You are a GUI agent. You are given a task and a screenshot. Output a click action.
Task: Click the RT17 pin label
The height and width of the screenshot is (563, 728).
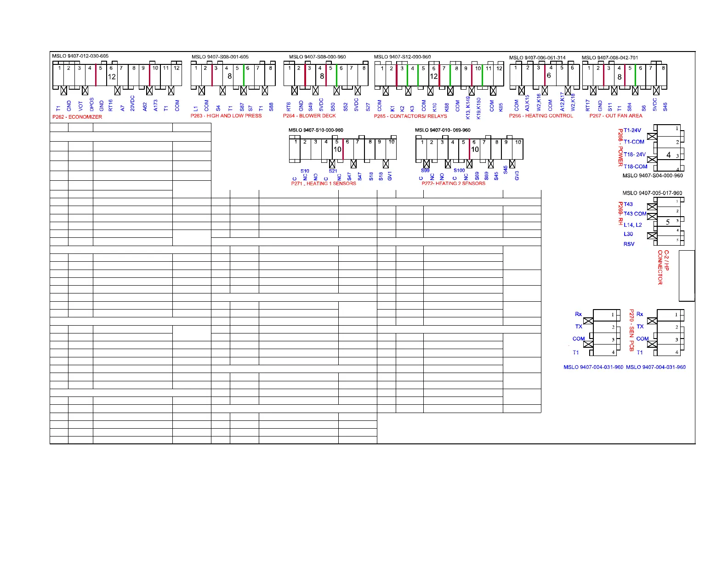point(588,106)
